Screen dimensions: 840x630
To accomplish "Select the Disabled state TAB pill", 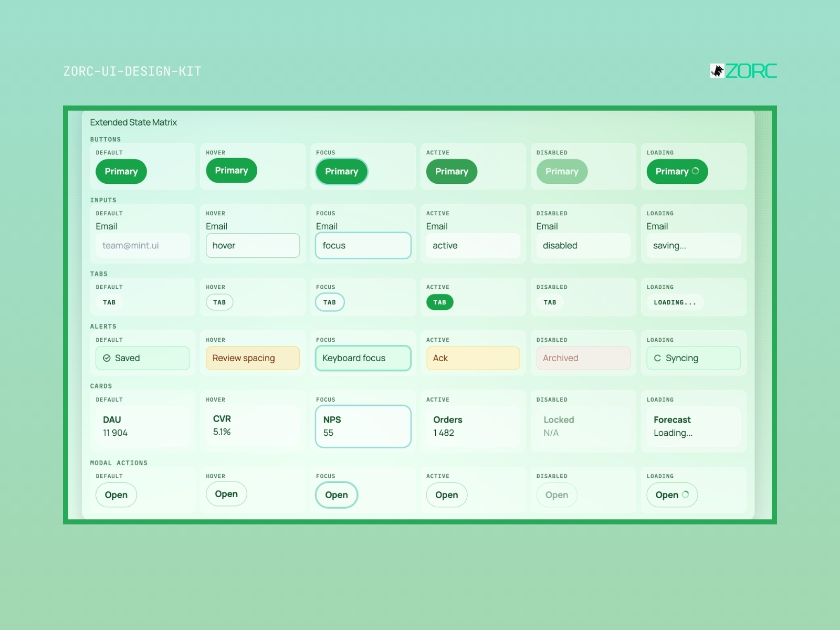I will pos(550,302).
